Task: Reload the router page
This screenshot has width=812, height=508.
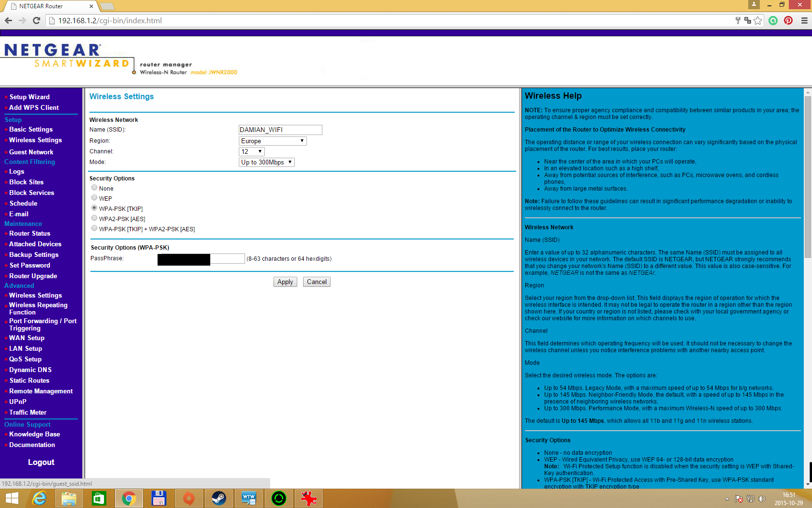Action: coord(36,20)
